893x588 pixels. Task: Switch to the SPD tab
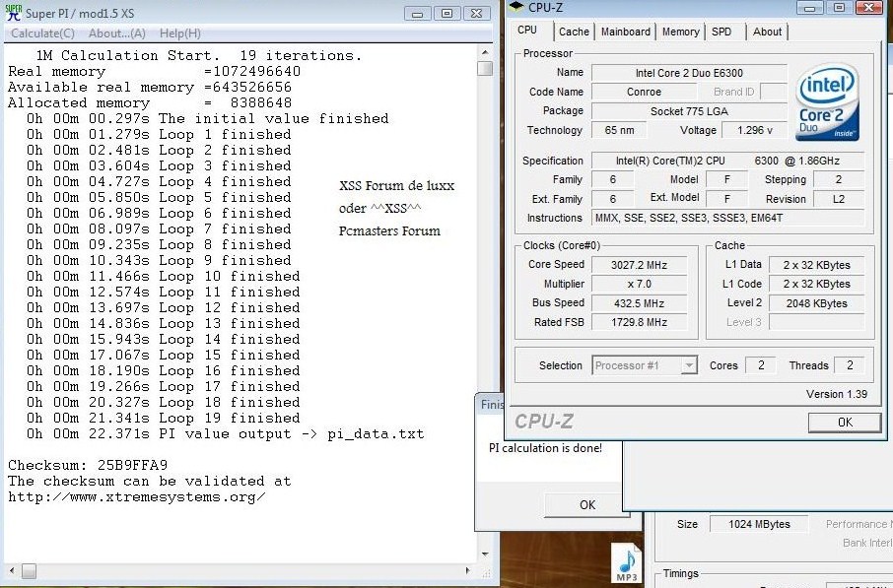(x=721, y=32)
